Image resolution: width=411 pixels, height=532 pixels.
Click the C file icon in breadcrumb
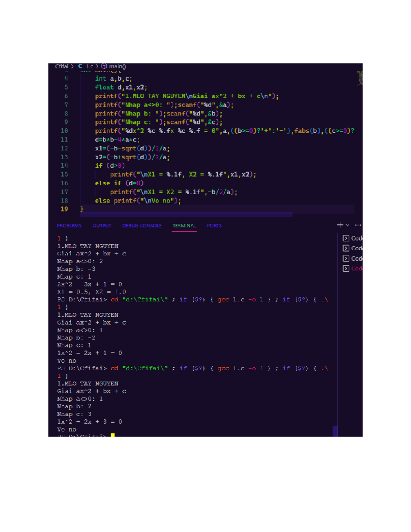(80, 66)
